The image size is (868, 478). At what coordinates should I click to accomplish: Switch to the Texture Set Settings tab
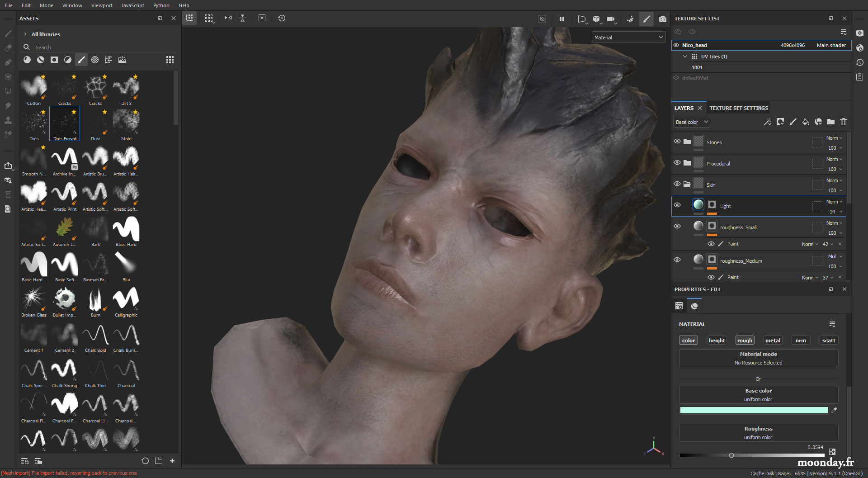739,108
